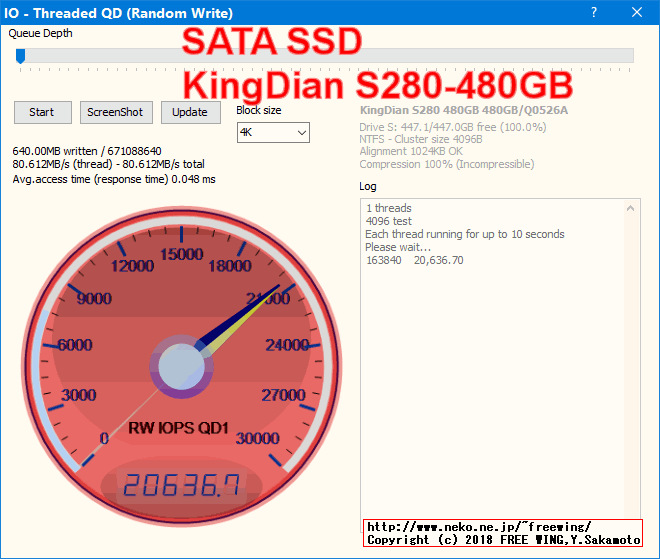
Task: Click the 15000 gauge scale number
Action: click(181, 254)
